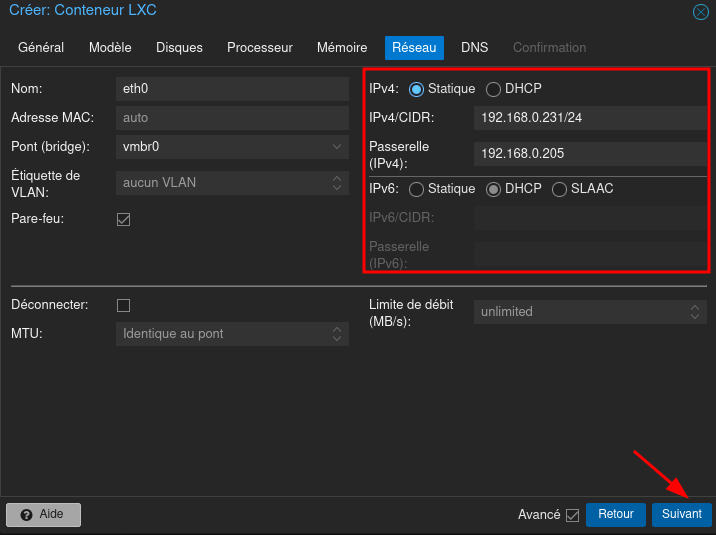Screen dimensions: 716x535
Task: Click the Nom field containing eth0
Action: [231, 88]
